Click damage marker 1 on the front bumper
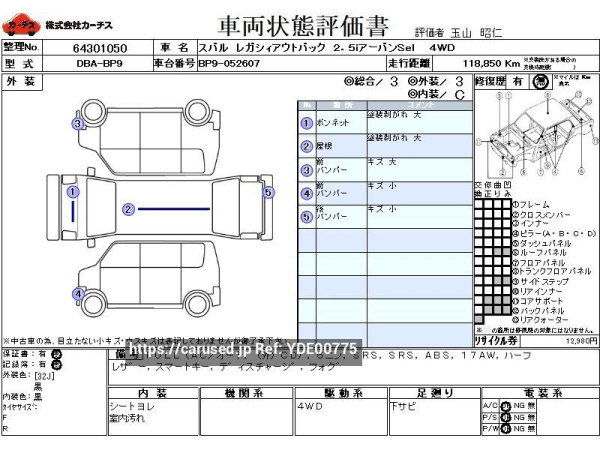 point(72,192)
